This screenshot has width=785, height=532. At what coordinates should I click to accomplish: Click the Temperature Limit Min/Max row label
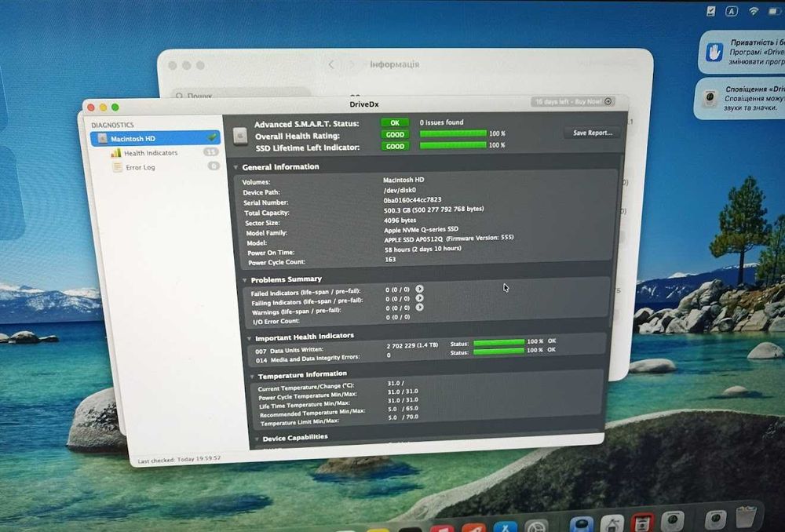pyautogui.click(x=299, y=422)
